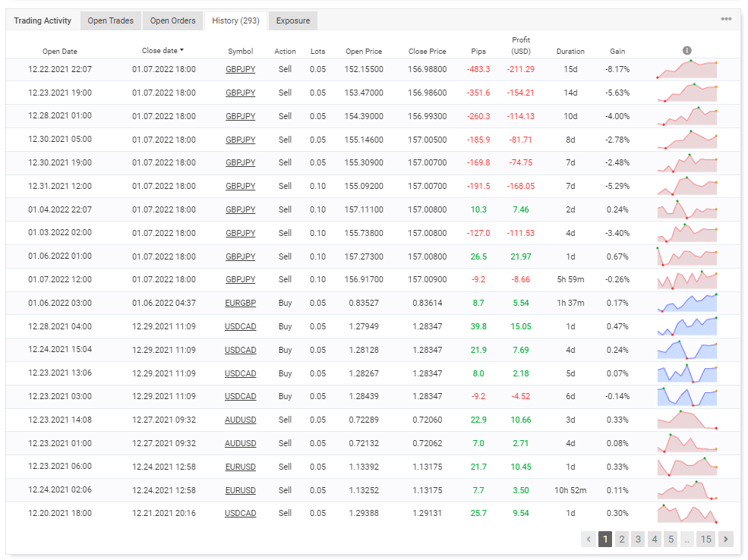Open mini chart for EURGBP trade
748x560 pixels.
(687, 303)
